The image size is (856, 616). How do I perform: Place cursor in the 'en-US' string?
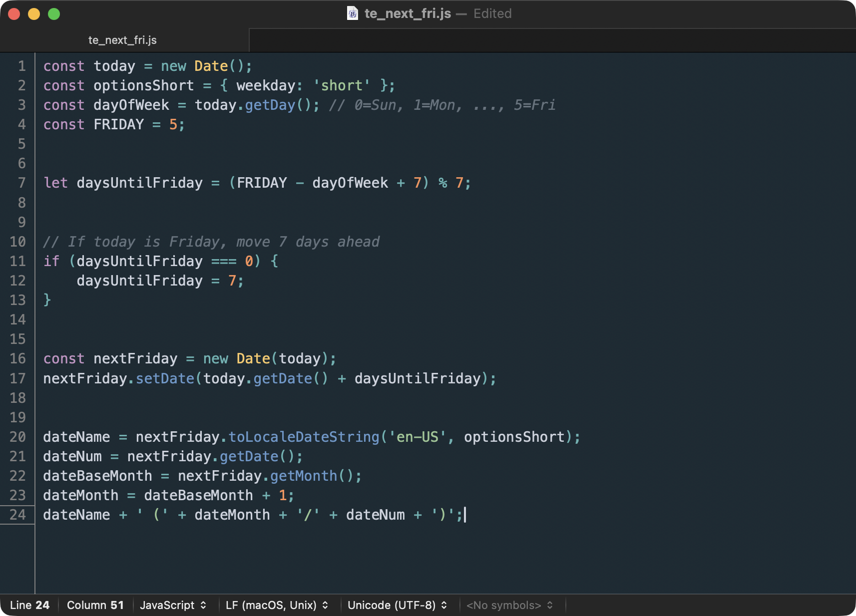(x=418, y=437)
